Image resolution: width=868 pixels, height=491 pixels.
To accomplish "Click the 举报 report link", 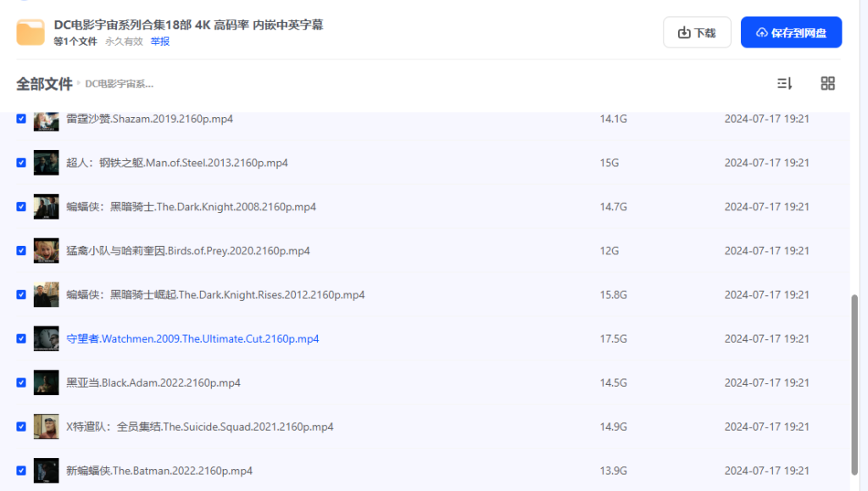I will 160,42.
